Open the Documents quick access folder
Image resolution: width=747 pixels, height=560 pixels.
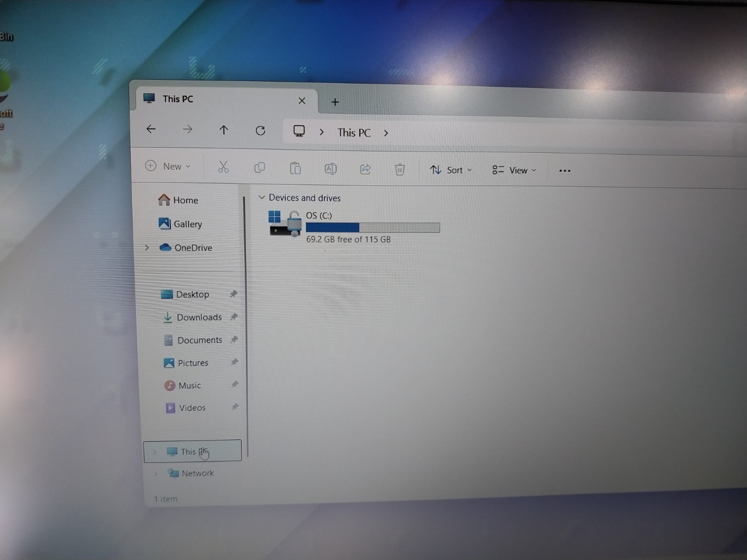(193, 340)
